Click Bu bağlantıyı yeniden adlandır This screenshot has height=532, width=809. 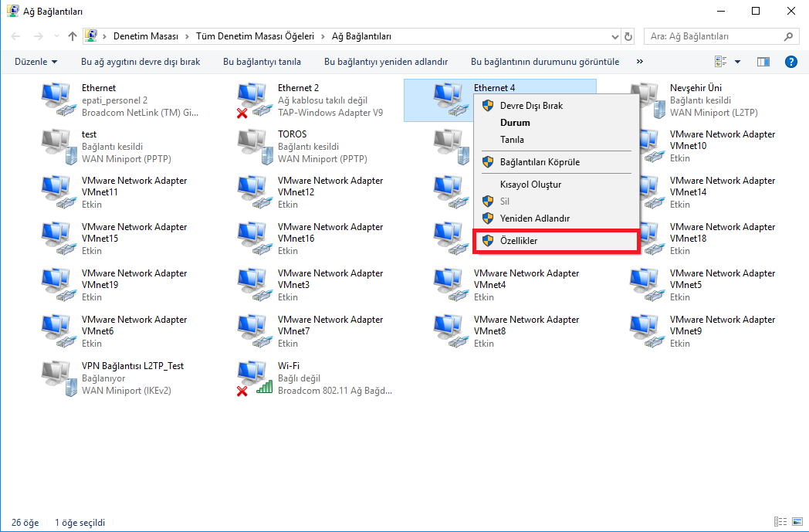coord(385,62)
